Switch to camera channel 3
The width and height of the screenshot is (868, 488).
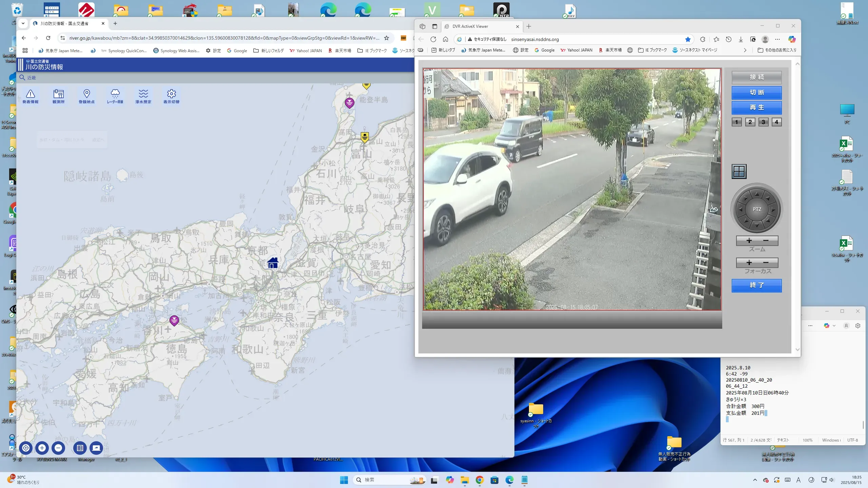(x=763, y=122)
